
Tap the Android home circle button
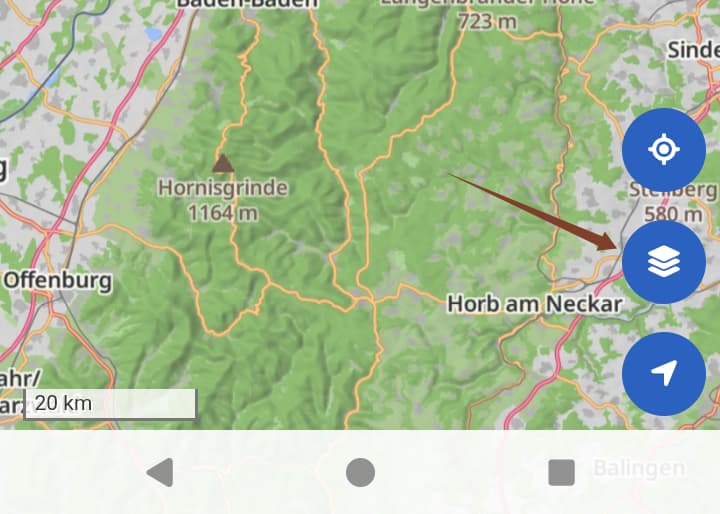click(x=360, y=472)
